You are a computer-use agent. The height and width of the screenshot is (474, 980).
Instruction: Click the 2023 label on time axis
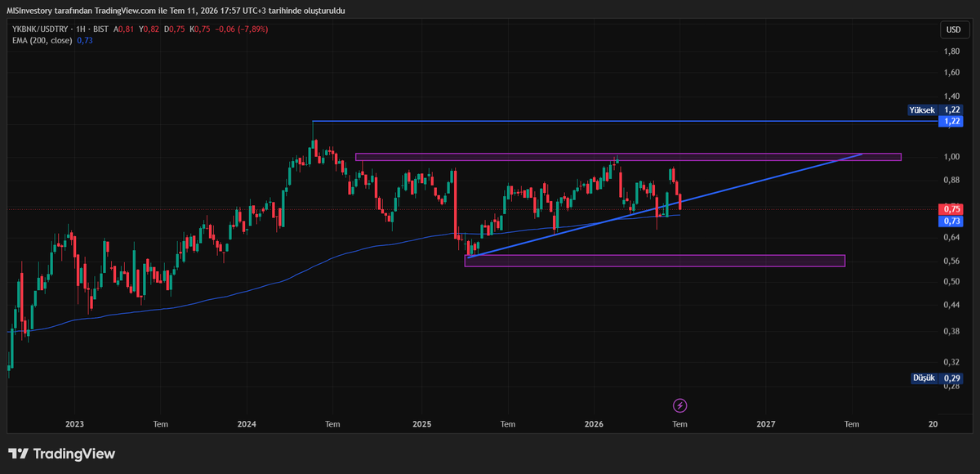click(x=74, y=424)
